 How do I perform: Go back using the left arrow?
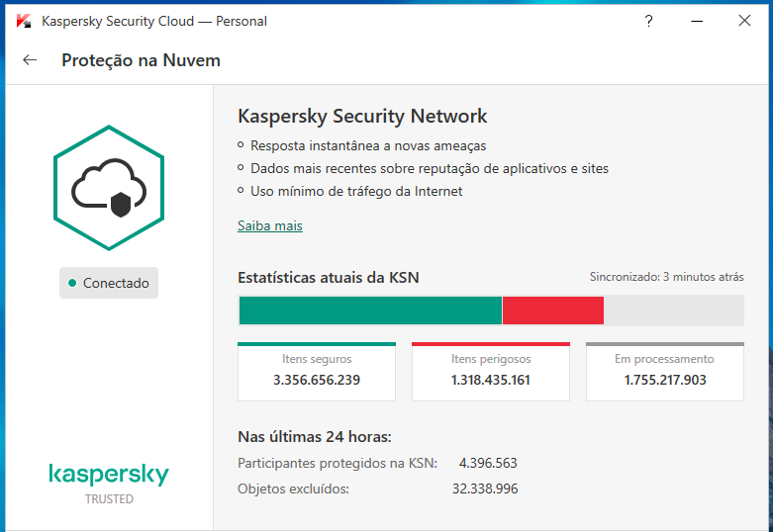coord(30,60)
